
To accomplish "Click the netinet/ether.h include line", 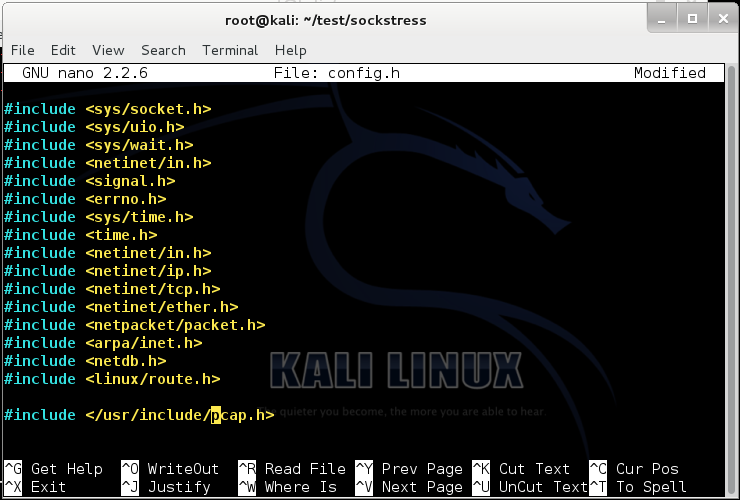I will [x=121, y=307].
